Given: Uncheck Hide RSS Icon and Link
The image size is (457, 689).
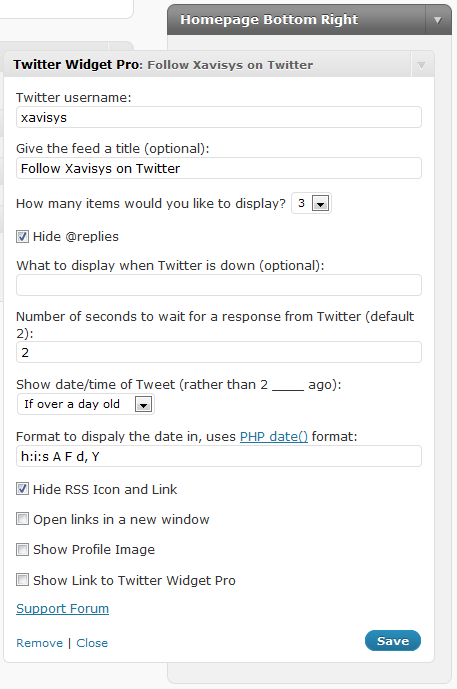Looking at the screenshot, I should pyautogui.click(x=22, y=489).
